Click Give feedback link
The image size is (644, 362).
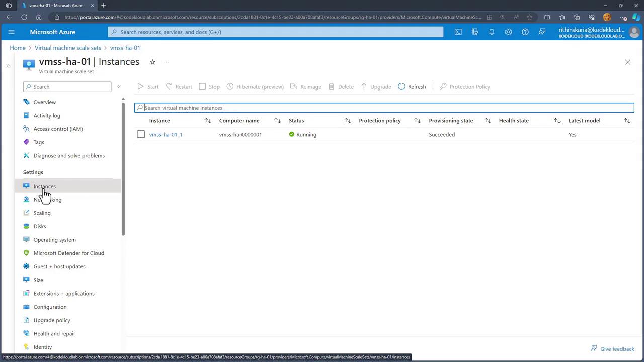coord(613,349)
